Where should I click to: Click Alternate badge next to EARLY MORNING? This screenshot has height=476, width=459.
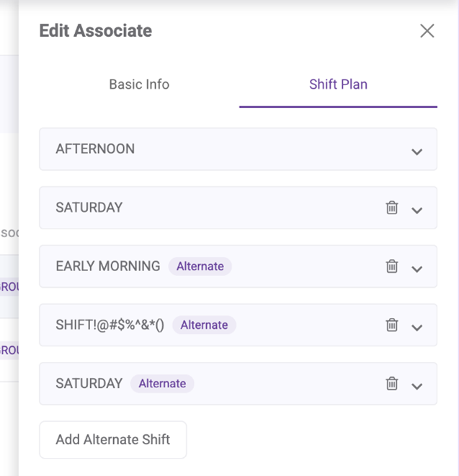(200, 266)
